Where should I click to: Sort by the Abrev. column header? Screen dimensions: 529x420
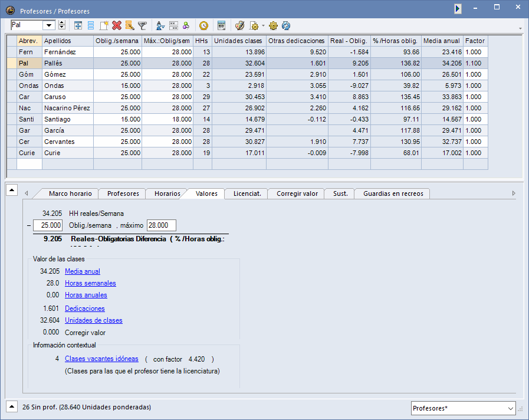29,41
